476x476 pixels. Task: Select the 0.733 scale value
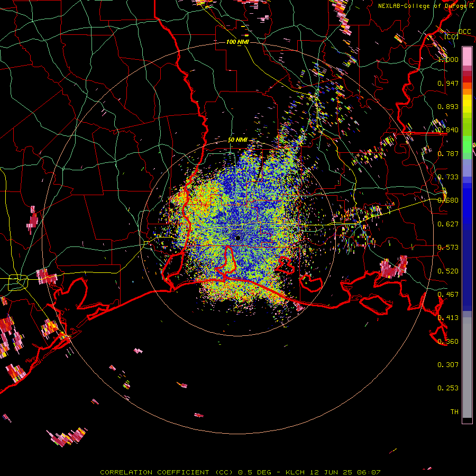pos(448,177)
